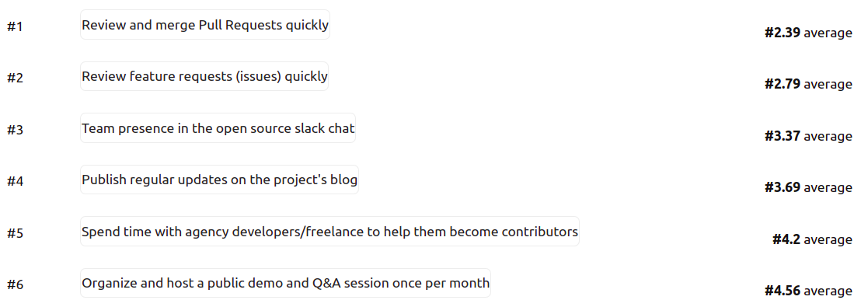Click the word 'average' beside #4.56
The image size is (868, 307).
(828, 291)
